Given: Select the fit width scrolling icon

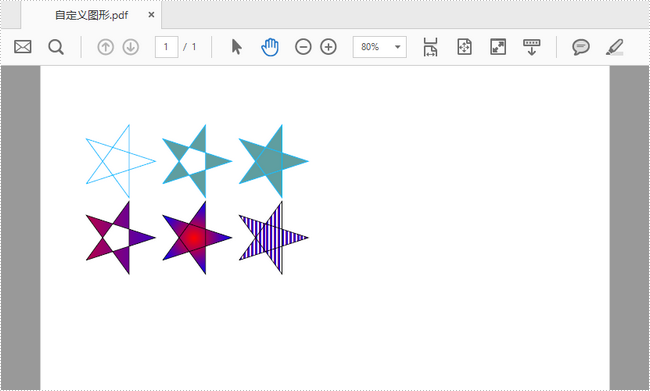Looking at the screenshot, I should (x=431, y=47).
